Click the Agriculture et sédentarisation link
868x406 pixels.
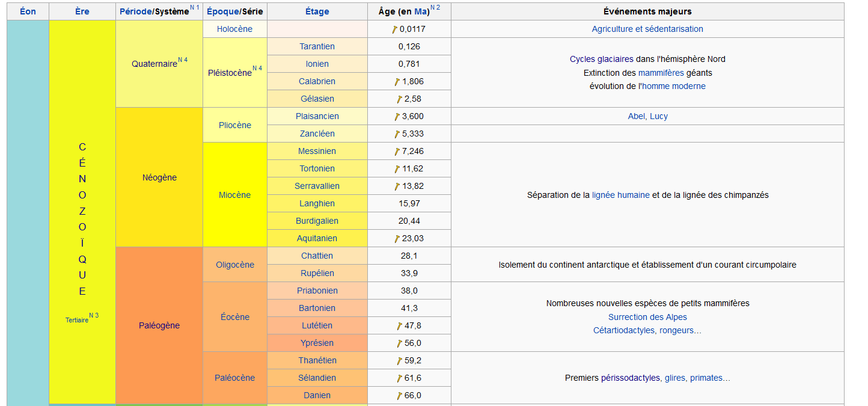647,29
